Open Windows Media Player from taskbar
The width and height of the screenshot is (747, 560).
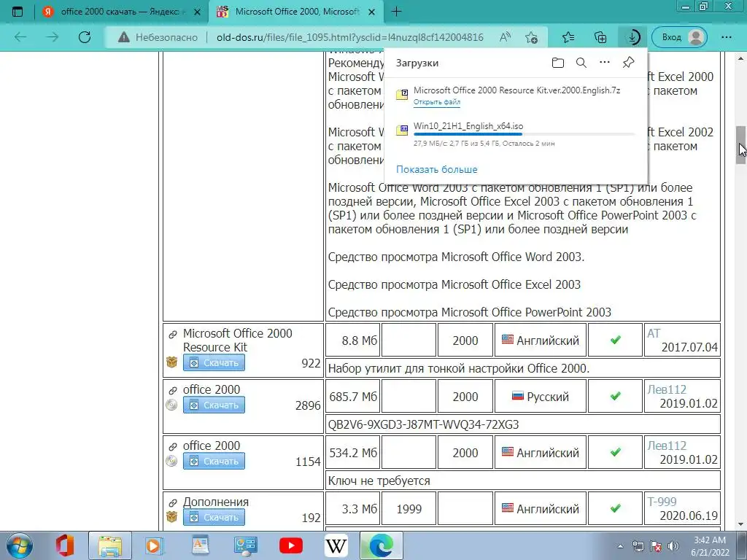click(x=155, y=545)
